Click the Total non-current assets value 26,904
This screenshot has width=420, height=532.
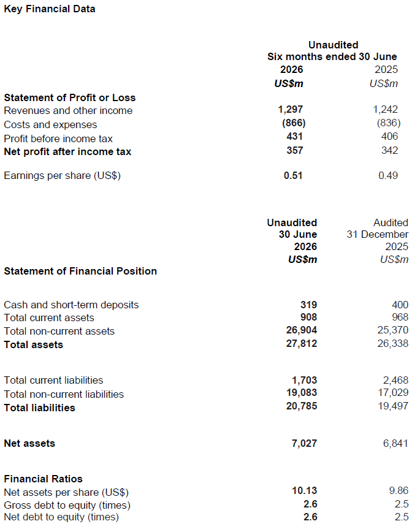tap(302, 330)
